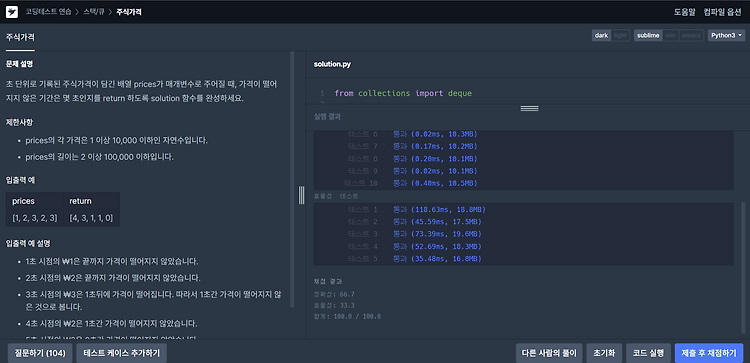Click the 초기화 reset button
The height and width of the screenshot is (363, 750).
pos(604,353)
